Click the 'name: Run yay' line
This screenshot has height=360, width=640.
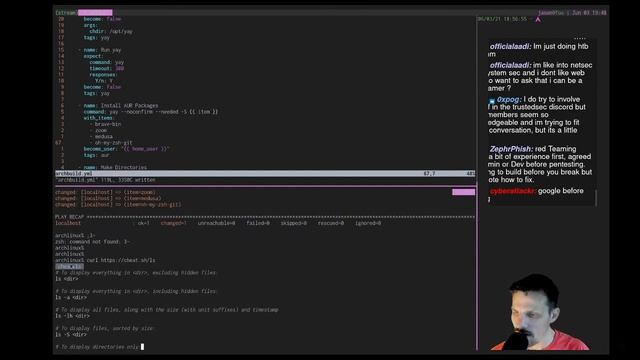pos(100,50)
